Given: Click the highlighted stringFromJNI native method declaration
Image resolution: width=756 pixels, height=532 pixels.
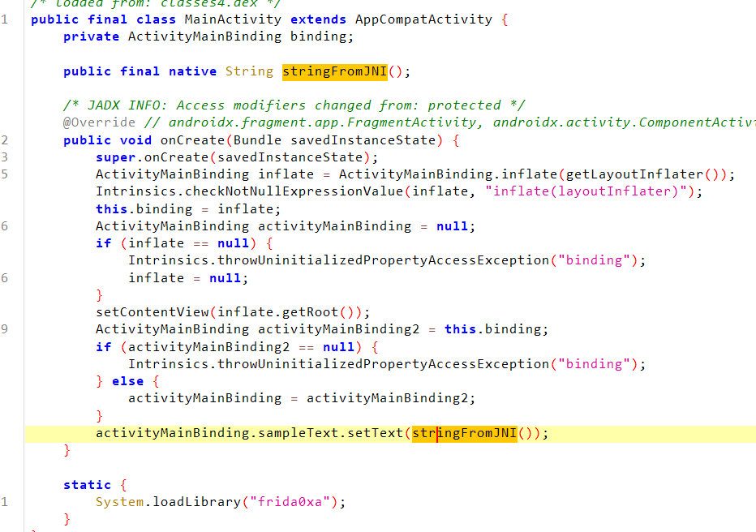Looking at the screenshot, I should click(334, 71).
